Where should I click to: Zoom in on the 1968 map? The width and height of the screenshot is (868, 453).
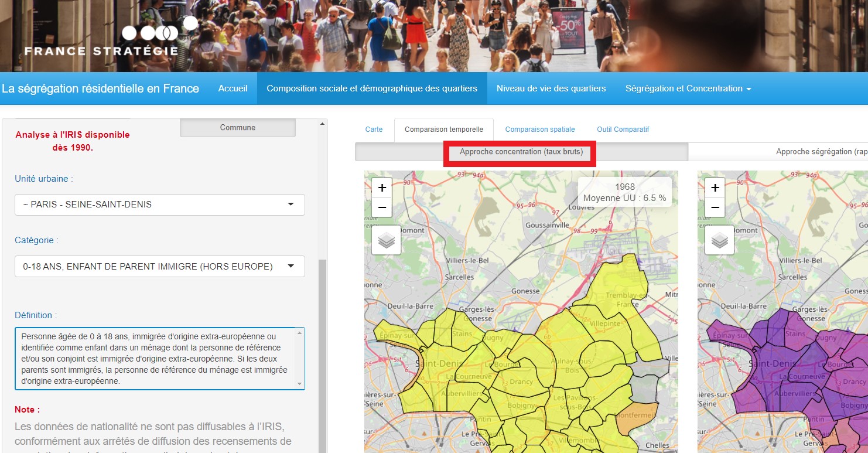click(x=382, y=188)
